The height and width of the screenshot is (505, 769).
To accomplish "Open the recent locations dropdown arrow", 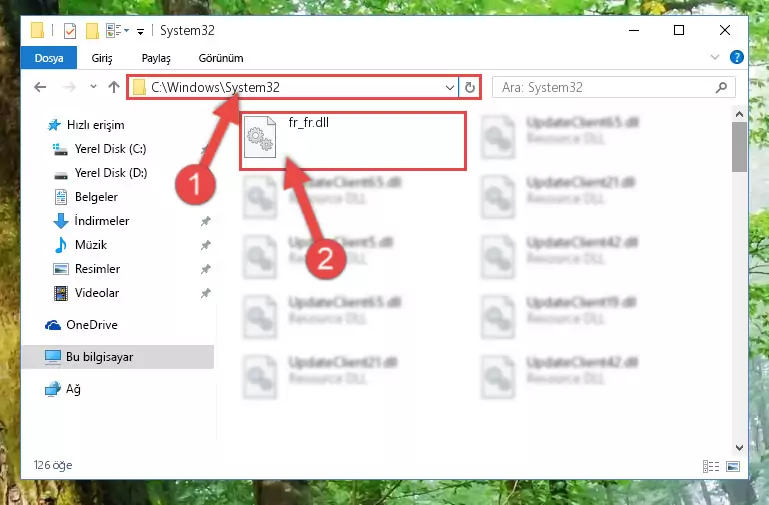I will pyautogui.click(x=93, y=87).
